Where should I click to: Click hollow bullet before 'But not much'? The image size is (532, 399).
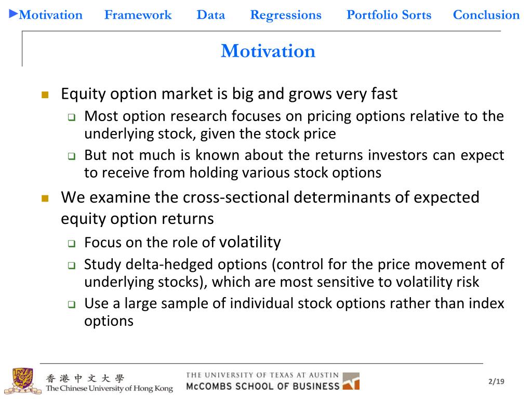point(72,156)
